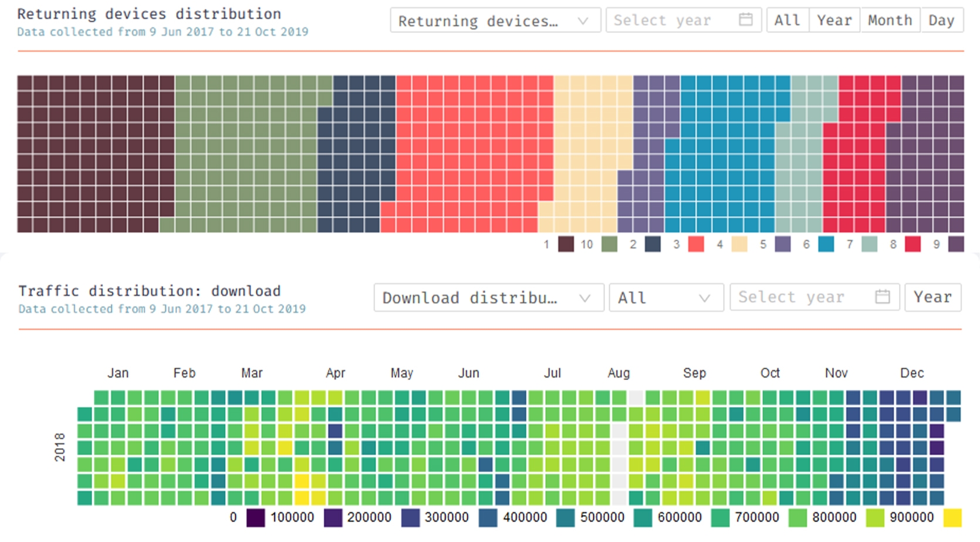Toggle legend swatch for category 5
The height and width of the screenshot is (542, 980).
pos(783,244)
